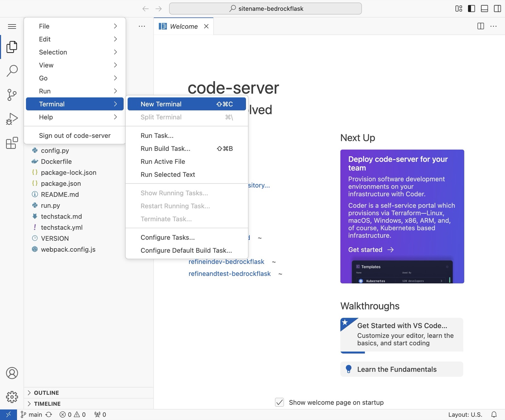Click Get started link in Coder card
This screenshot has width=505, height=420.
(x=371, y=250)
